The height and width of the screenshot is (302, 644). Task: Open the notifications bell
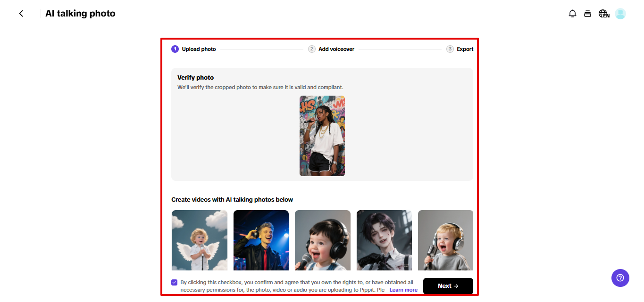(572, 14)
